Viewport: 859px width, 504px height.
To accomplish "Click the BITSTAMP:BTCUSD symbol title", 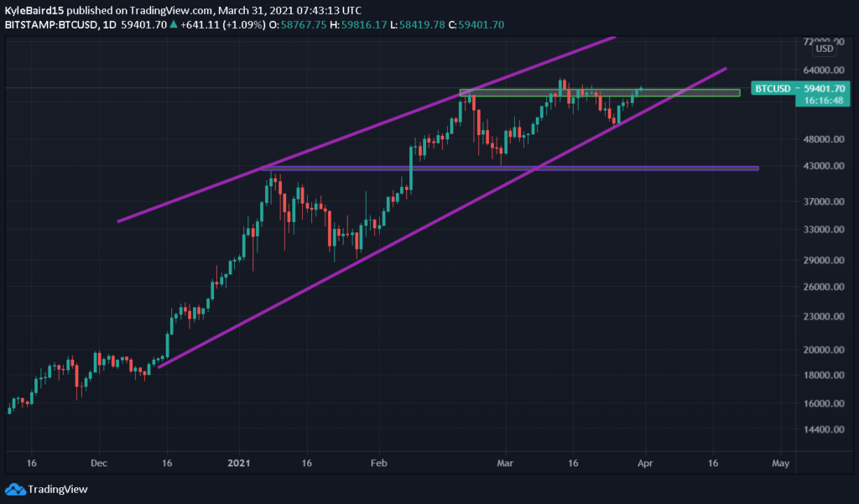I will pos(49,24).
